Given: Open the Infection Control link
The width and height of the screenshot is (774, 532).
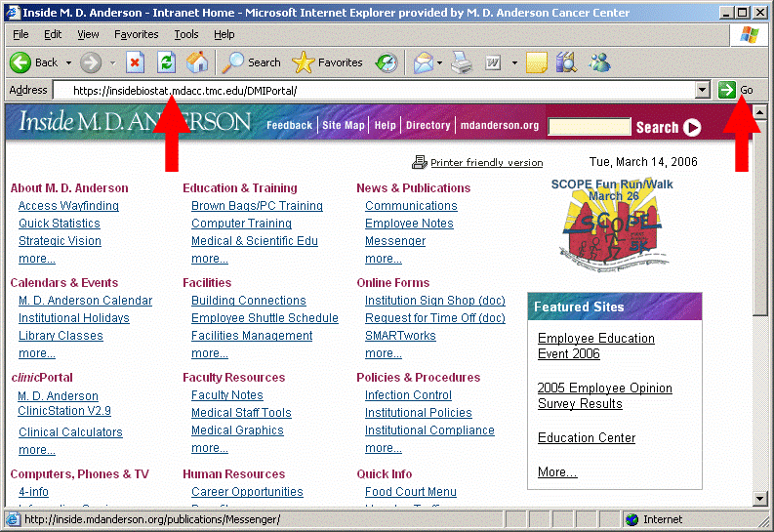Looking at the screenshot, I should 408,395.
